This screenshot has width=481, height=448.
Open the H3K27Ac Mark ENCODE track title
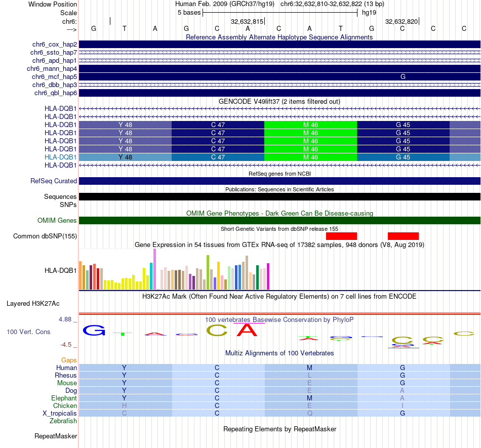pos(279,297)
